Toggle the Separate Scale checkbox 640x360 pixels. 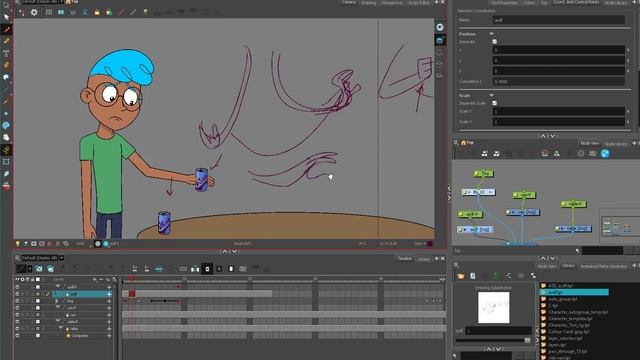(494, 103)
